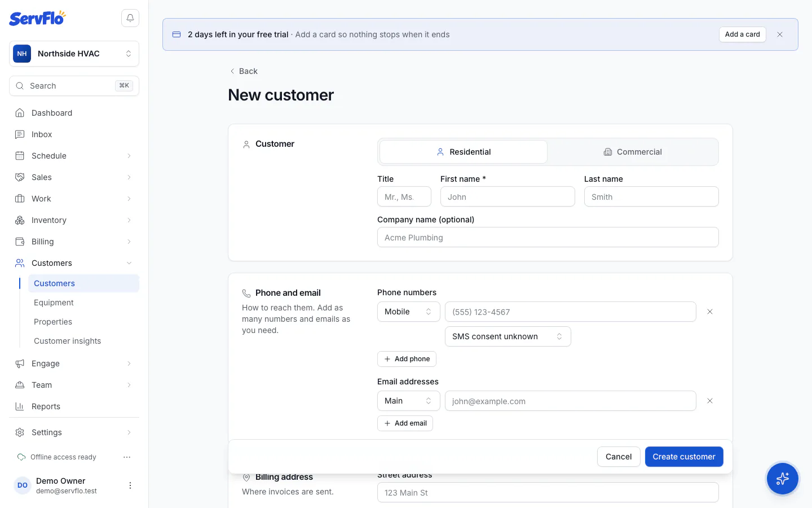Change the Main email type
The height and width of the screenshot is (508, 812).
pos(409,401)
